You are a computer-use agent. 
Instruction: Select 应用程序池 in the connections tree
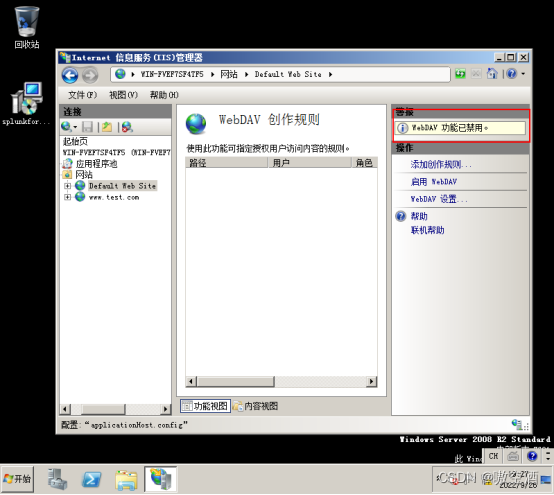pos(96,164)
